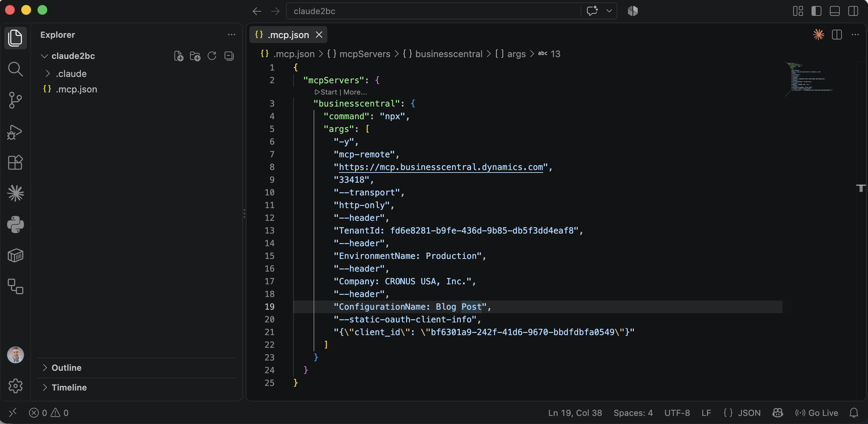Click "ConfigurationName: Blog Post" text
The width and height of the screenshot is (868, 424).
(410, 307)
